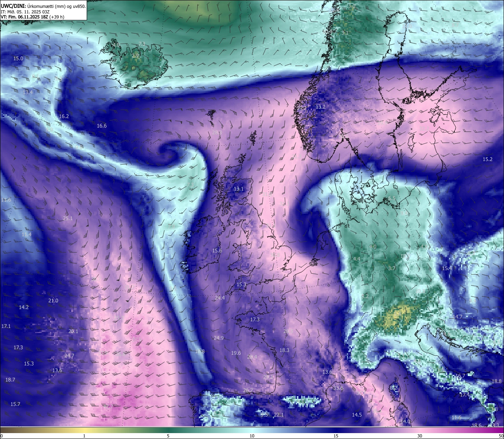Click the map value "17.1"
The height and width of the screenshot is (439, 504).
pyautogui.click(x=6, y=326)
